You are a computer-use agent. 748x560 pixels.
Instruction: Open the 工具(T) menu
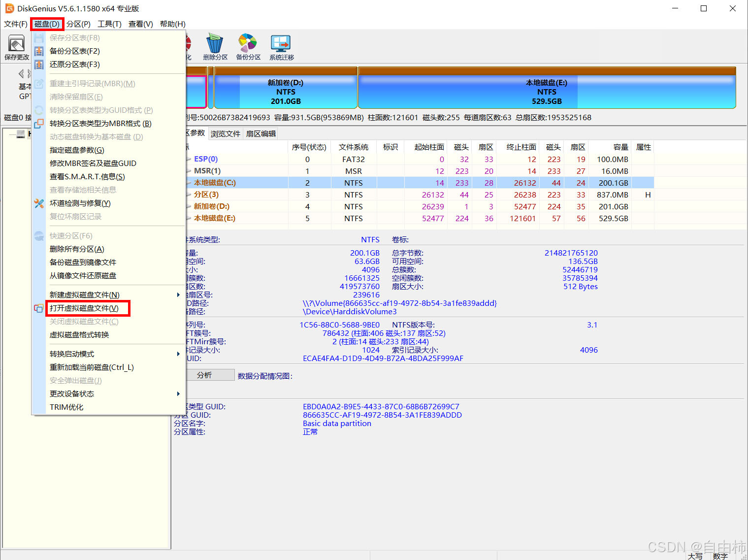pos(109,24)
